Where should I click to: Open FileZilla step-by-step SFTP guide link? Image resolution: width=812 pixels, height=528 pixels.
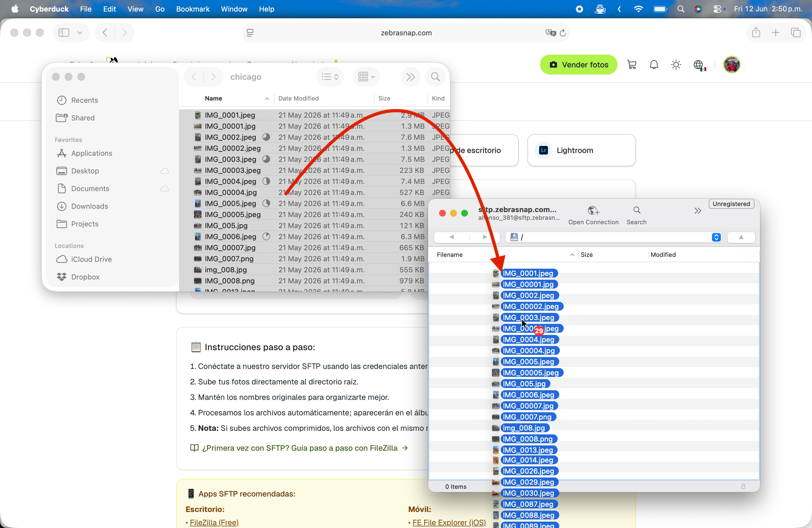point(299,448)
